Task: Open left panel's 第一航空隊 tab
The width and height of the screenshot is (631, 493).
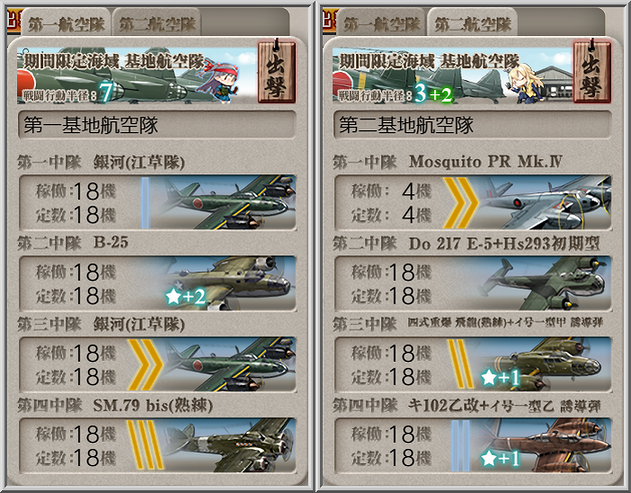Action: click(67, 25)
